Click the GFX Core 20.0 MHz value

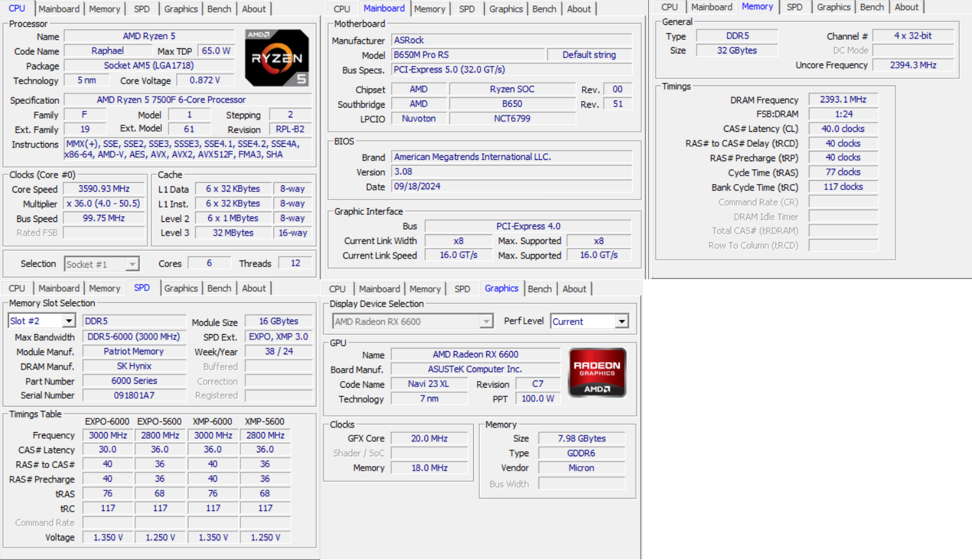point(429,439)
